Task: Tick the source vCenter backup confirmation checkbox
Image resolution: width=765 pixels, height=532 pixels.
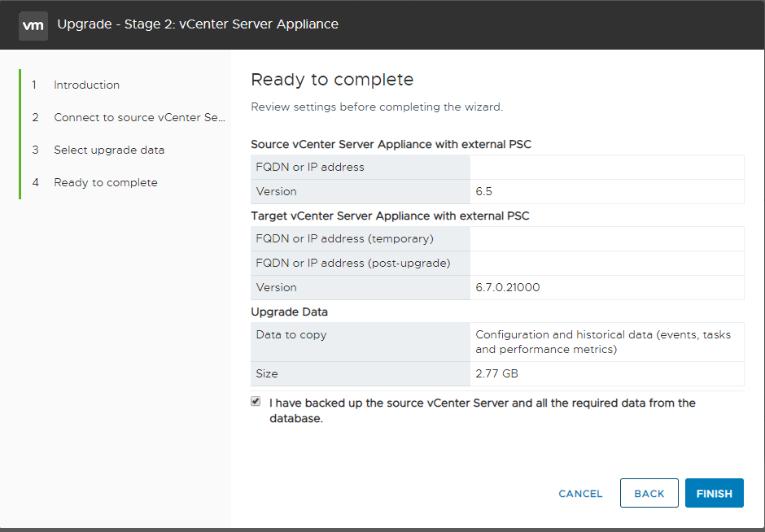Action: (256, 402)
